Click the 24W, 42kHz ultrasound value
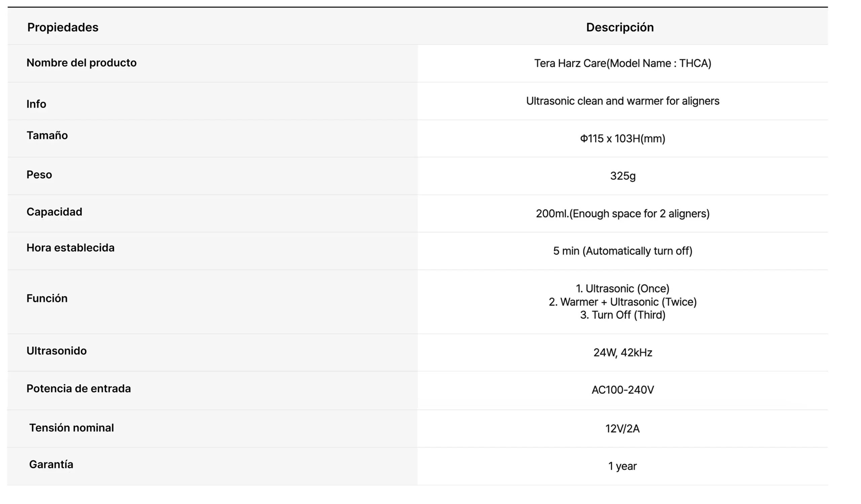 [x=623, y=352]
